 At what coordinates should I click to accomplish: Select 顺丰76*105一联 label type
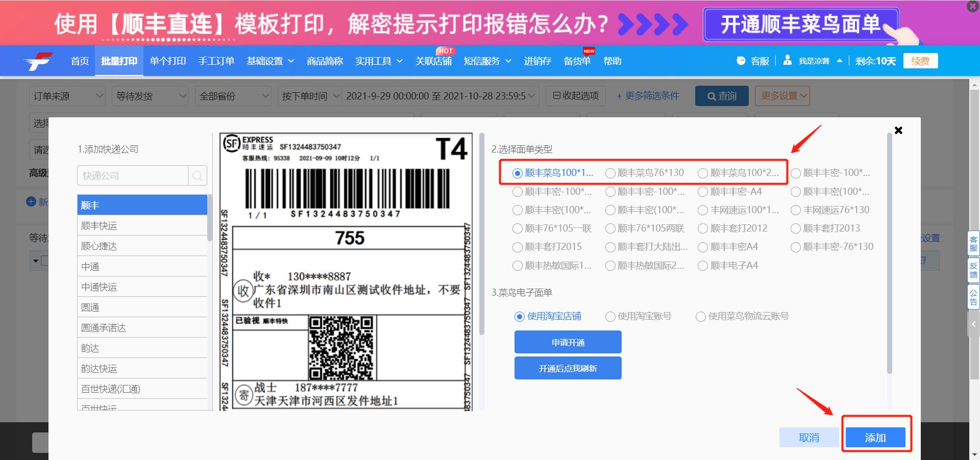(x=552, y=228)
